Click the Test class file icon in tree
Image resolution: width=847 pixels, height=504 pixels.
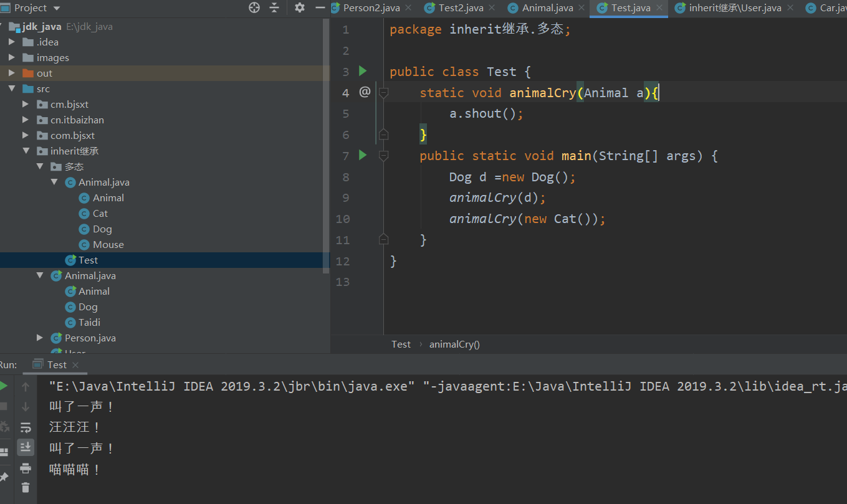pyautogui.click(x=70, y=260)
